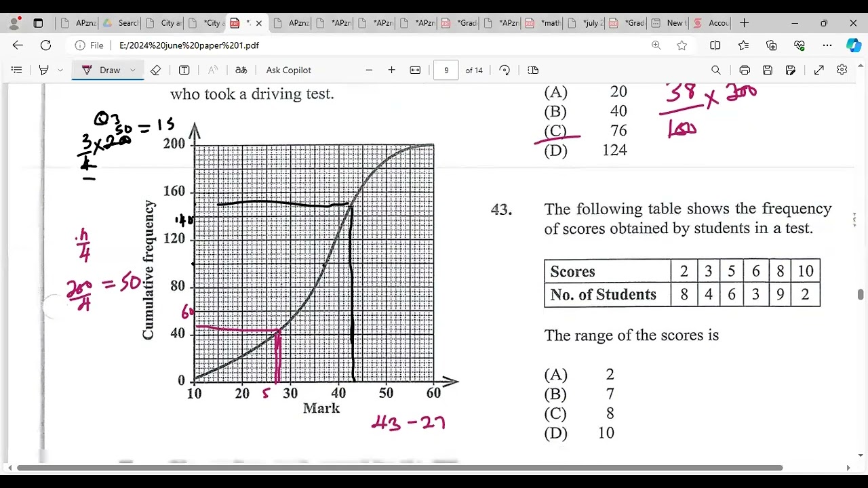Choose the Add text tool
Screen dimensions: 868x488
click(x=184, y=70)
